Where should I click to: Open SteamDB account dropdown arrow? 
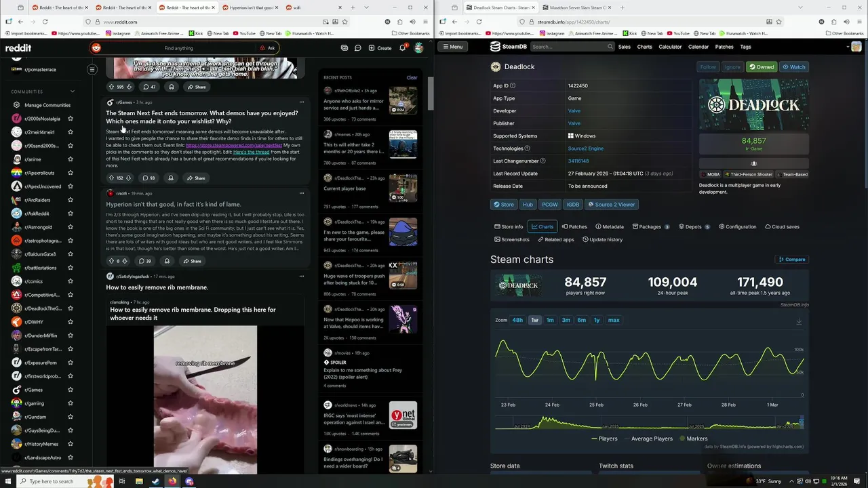[848, 47]
